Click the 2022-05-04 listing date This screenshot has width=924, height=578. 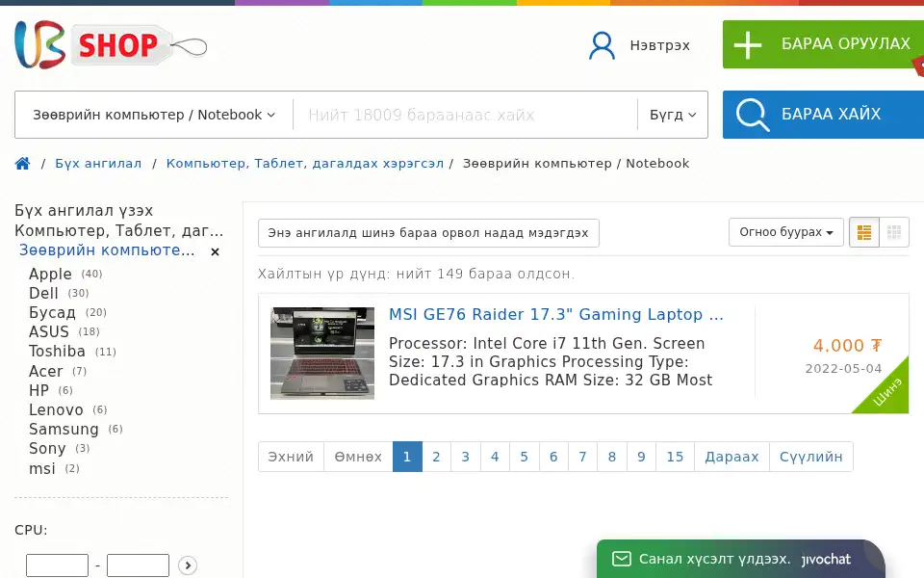pyautogui.click(x=843, y=369)
